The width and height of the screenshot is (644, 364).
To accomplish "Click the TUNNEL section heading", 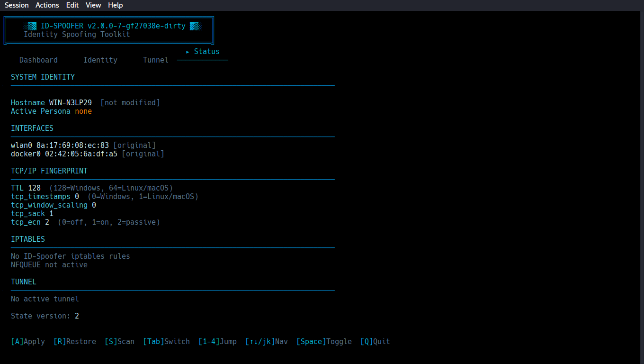I will pos(24,282).
